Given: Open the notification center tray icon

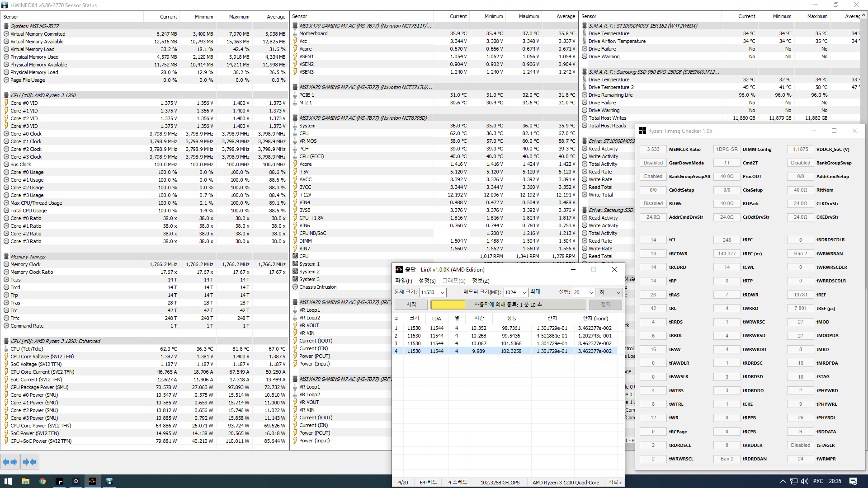Looking at the screenshot, I should pos(853,481).
